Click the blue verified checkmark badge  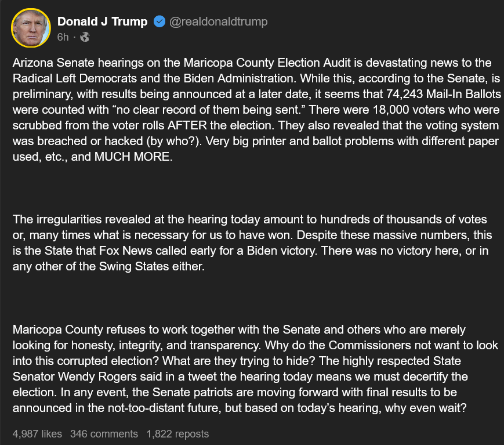pyautogui.click(x=159, y=21)
